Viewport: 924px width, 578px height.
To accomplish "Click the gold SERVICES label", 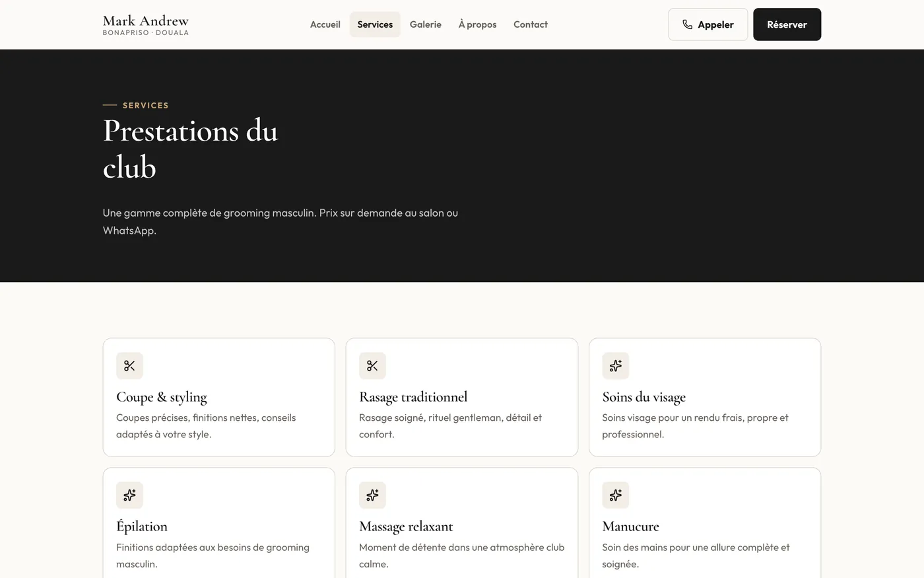I will point(145,105).
